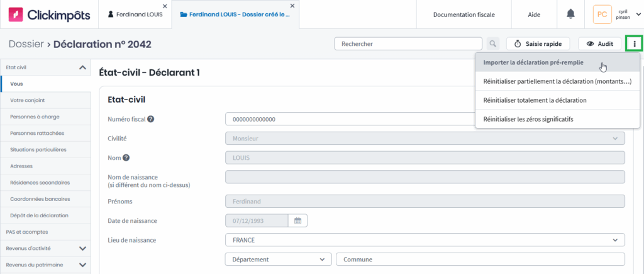
Task: Open the date of birth calendar picker
Action: pyautogui.click(x=298, y=221)
